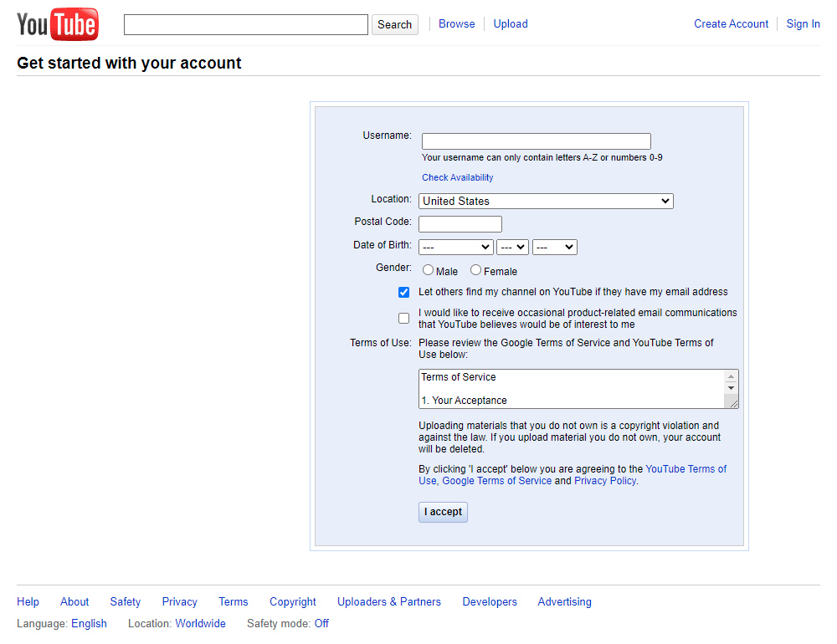Open the footer Copyright link
This screenshot has height=644, width=837.
click(x=292, y=602)
